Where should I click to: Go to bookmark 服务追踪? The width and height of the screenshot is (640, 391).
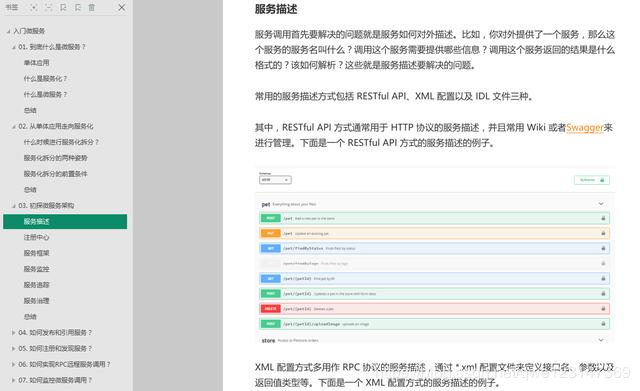pyautogui.click(x=36, y=285)
